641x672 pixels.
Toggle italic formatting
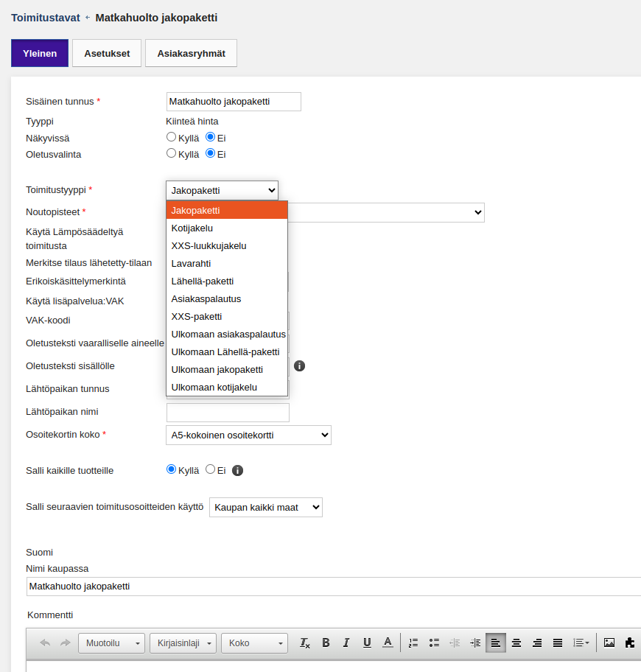(x=346, y=643)
